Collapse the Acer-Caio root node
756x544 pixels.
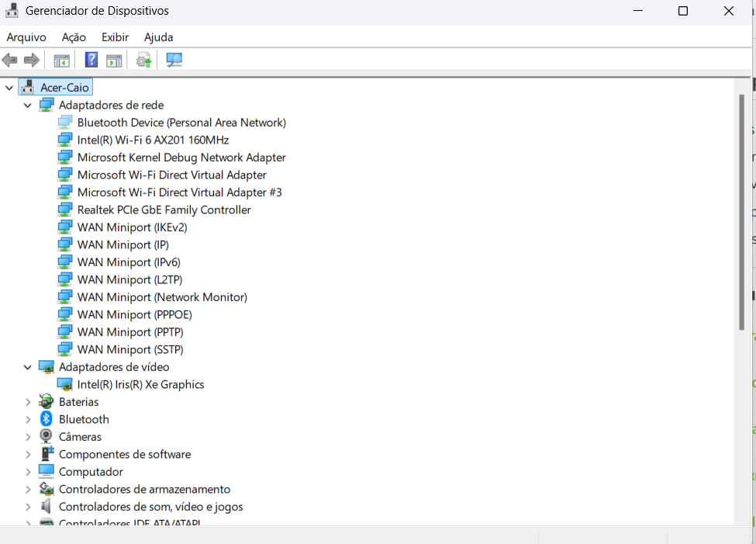coord(9,88)
